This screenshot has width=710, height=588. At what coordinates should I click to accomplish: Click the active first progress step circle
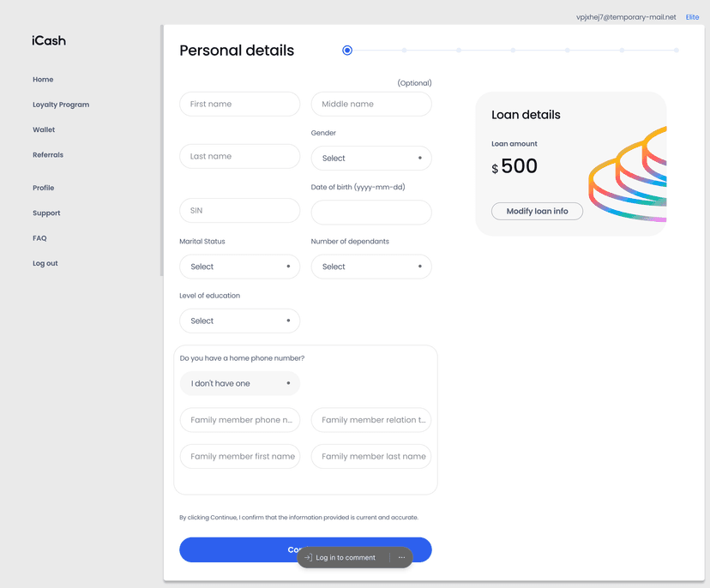coord(347,51)
